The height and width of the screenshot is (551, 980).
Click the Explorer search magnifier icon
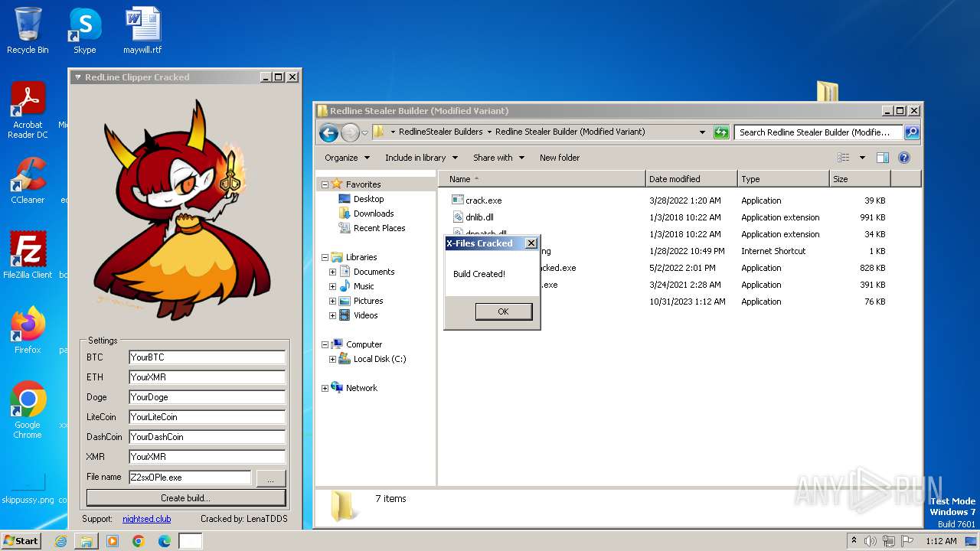point(911,132)
